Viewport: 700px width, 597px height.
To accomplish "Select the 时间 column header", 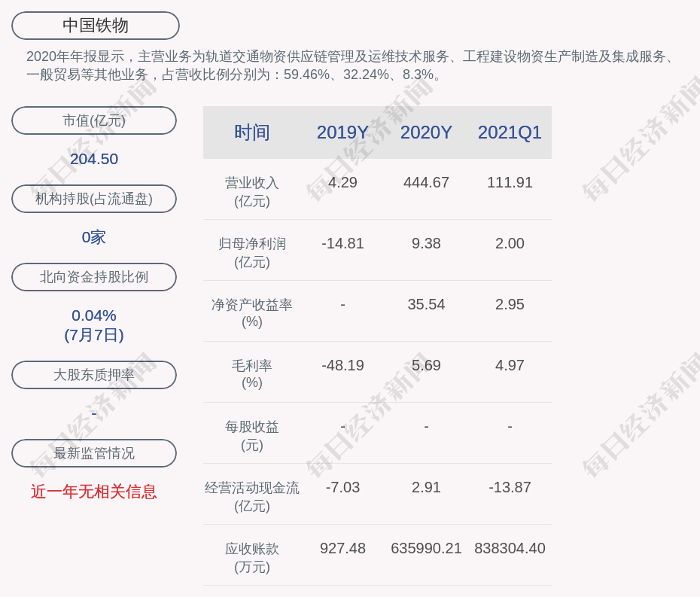I will (x=251, y=132).
